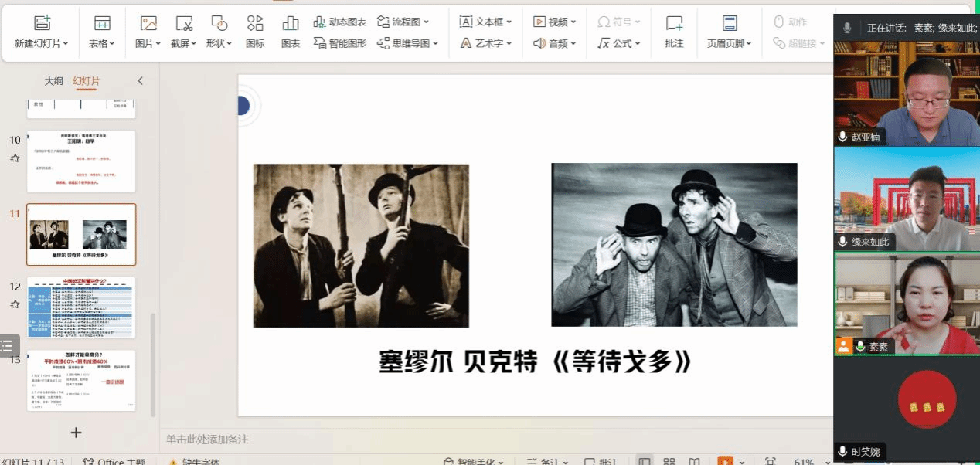The image size is (980, 465).
Task: Click the 页眉页脚 header footer icon
Action: 730,23
